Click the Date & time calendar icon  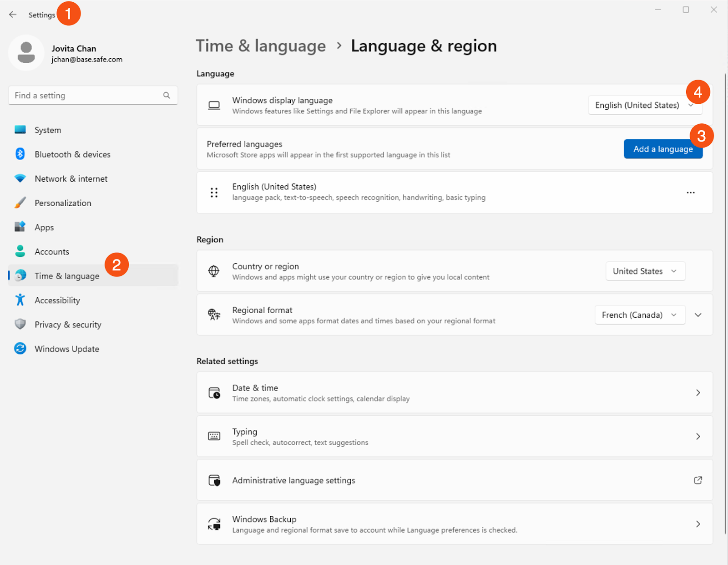click(x=214, y=392)
